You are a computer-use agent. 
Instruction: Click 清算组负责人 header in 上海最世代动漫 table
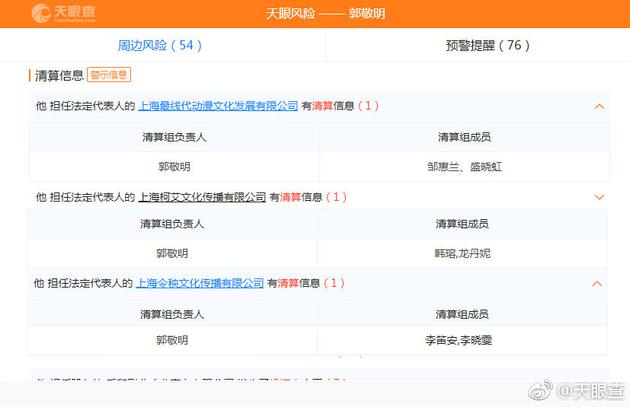174,137
